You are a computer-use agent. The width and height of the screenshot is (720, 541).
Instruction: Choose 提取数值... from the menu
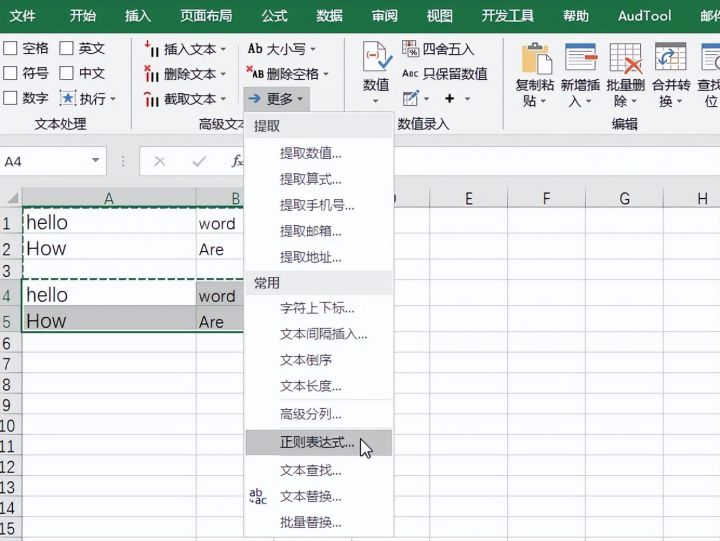point(319,153)
